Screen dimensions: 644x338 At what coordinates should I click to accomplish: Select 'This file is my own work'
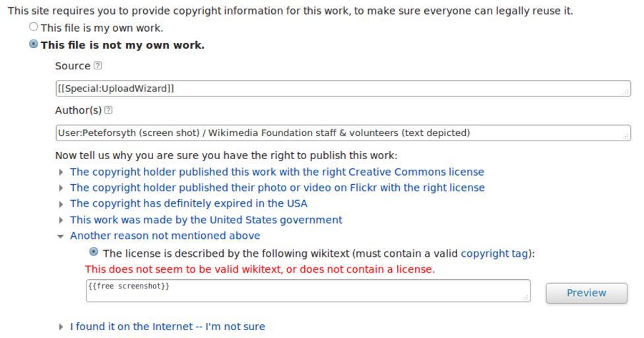[34, 27]
